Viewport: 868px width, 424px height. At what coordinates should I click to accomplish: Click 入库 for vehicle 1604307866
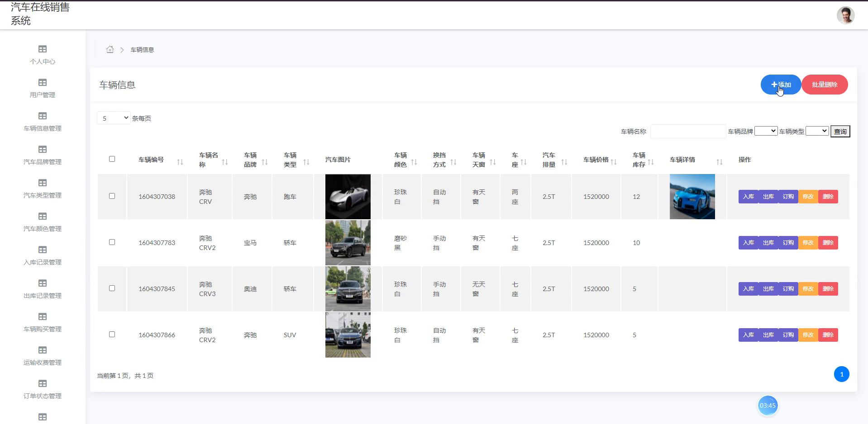point(749,335)
